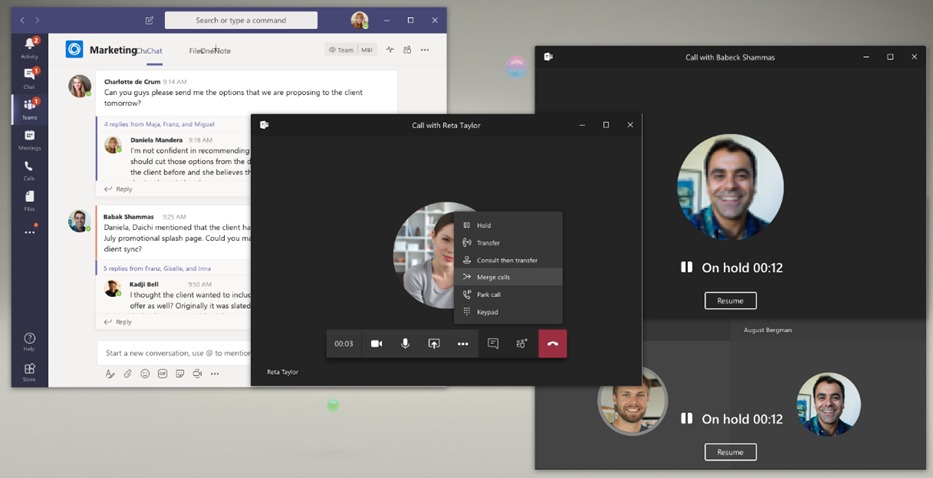
Task: Open the Activity feed in sidebar
Action: (x=29, y=47)
